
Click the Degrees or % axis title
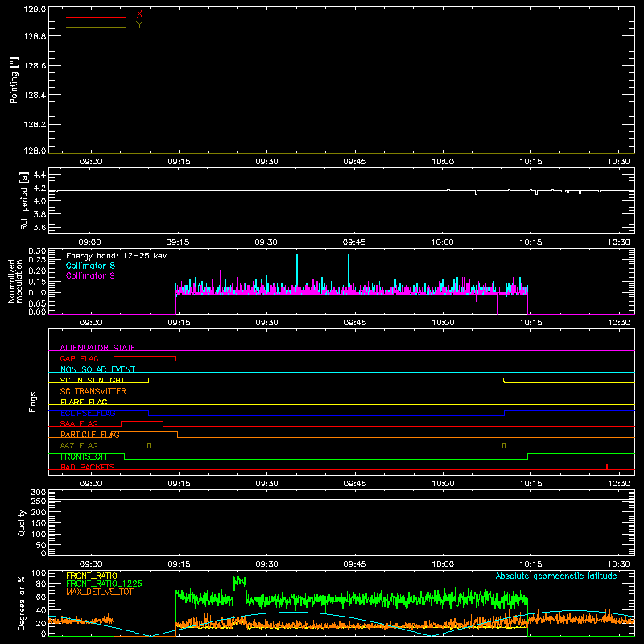21,604
